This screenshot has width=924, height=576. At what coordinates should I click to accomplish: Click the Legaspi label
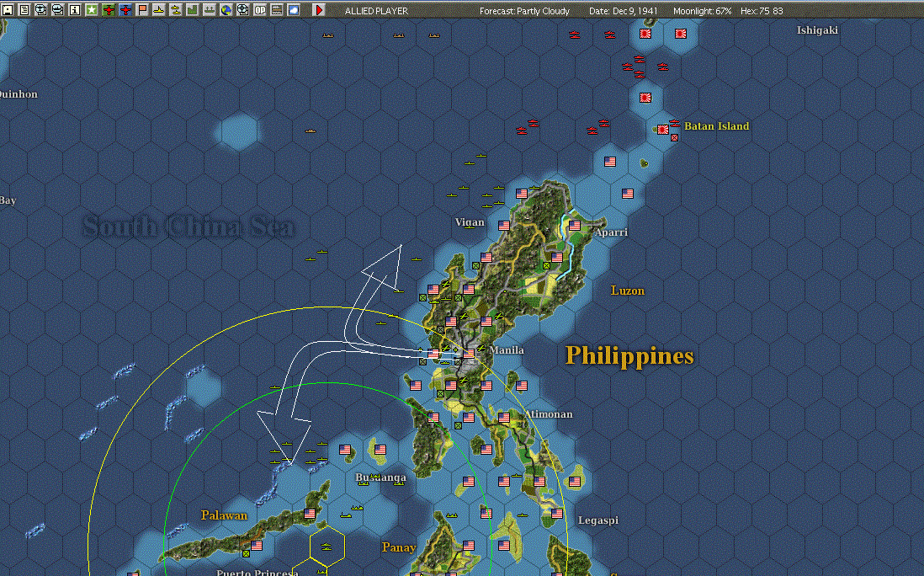598,520
